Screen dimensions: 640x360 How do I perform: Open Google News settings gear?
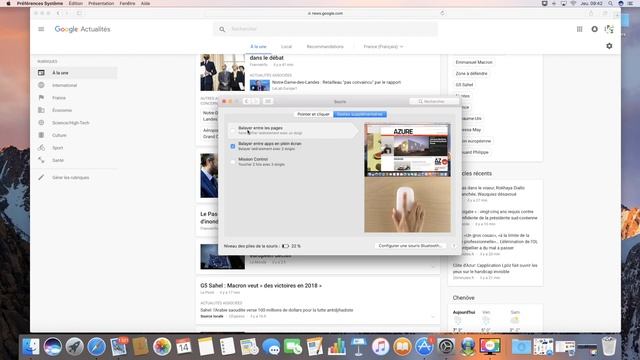pos(609,46)
